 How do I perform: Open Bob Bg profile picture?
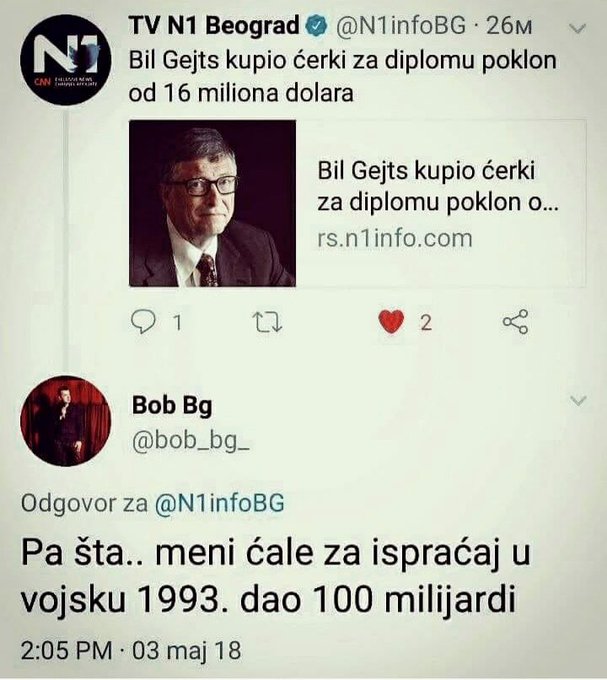click(66, 421)
